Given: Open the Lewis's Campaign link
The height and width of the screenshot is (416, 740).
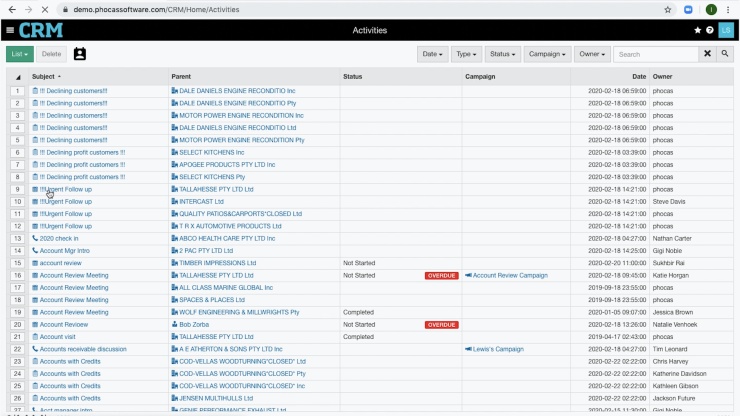Looking at the screenshot, I should tap(498, 349).
